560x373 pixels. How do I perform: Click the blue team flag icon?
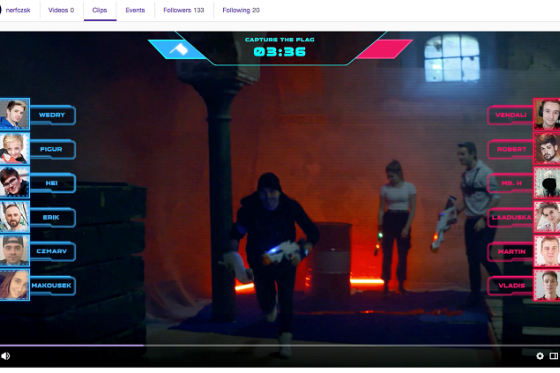[179, 49]
